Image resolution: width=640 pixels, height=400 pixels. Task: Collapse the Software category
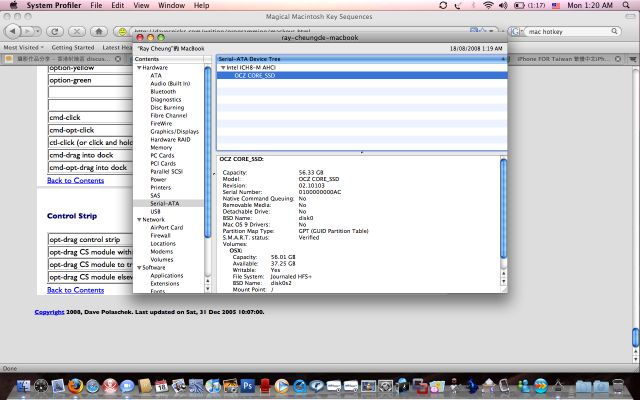click(139, 268)
